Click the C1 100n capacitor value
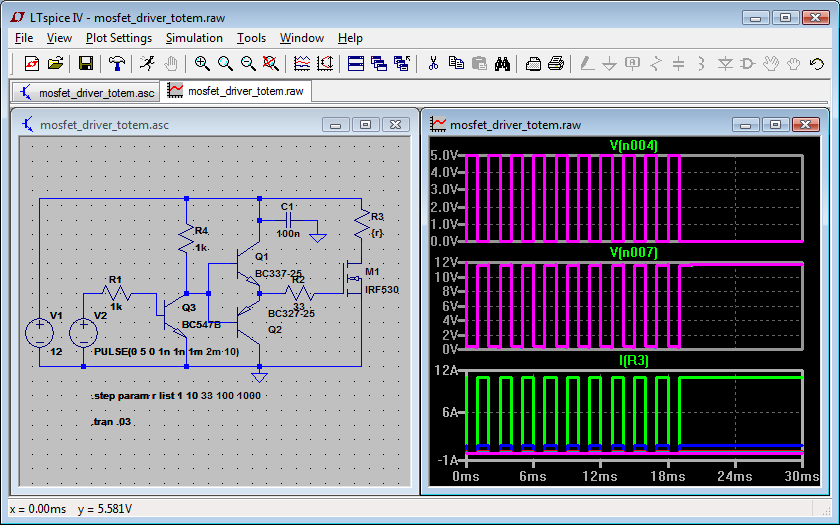 pos(288,234)
